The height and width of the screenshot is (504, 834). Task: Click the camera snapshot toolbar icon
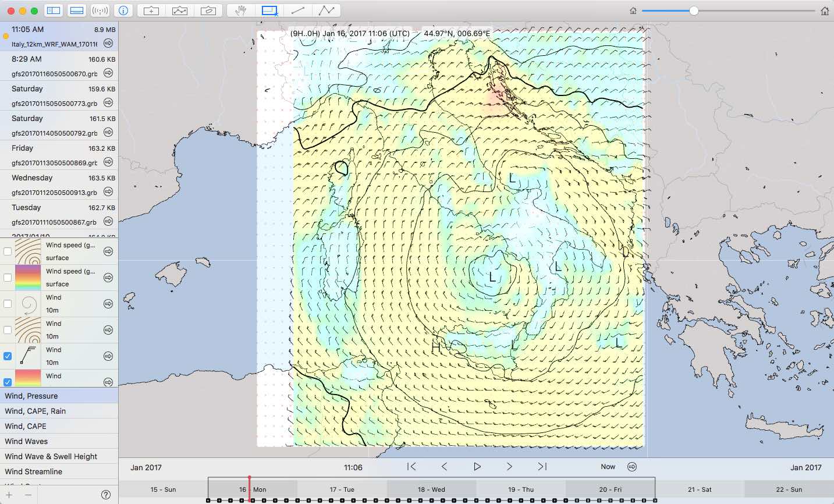tap(208, 10)
